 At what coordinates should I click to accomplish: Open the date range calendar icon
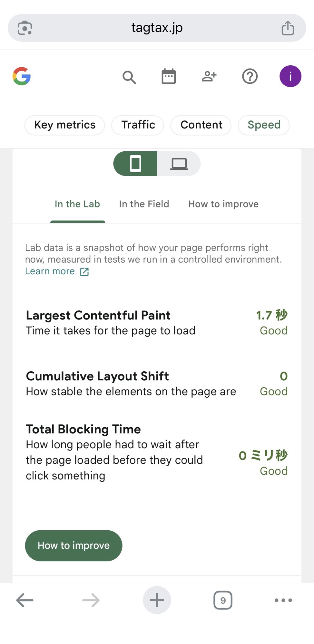[x=168, y=76]
